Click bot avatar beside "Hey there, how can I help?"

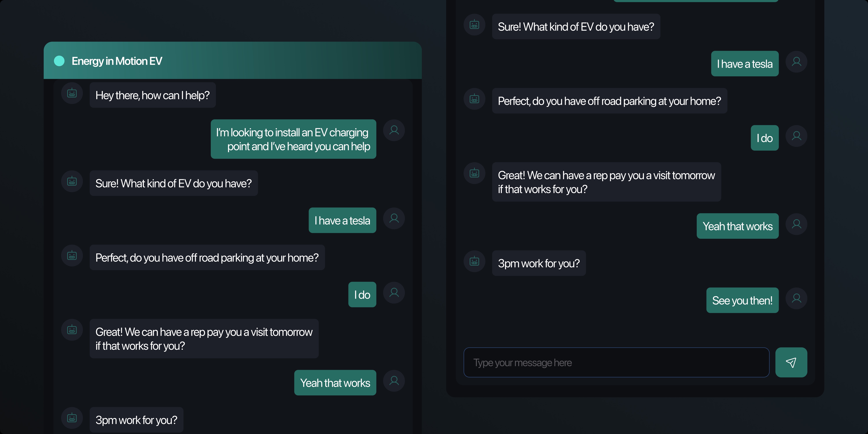coord(72,93)
